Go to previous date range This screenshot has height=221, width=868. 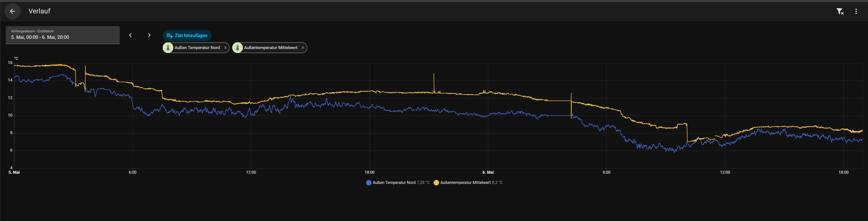coord(130,35)
